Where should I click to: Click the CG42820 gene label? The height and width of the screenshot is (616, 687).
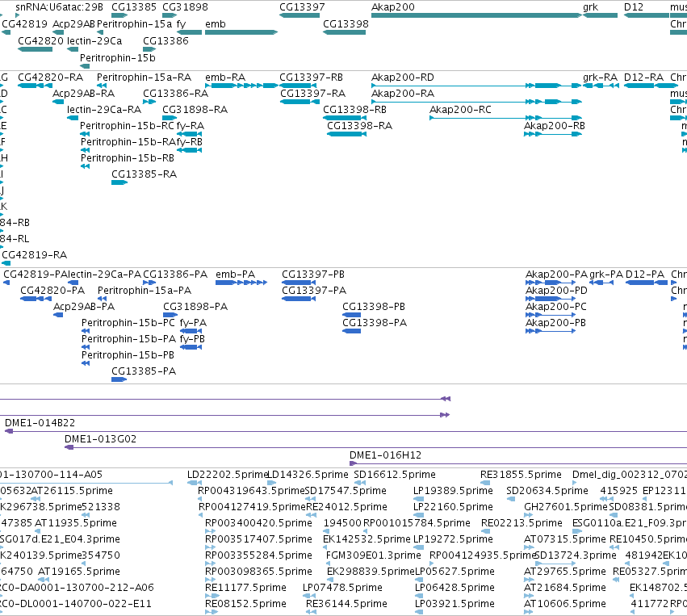[x=40, y=40]
